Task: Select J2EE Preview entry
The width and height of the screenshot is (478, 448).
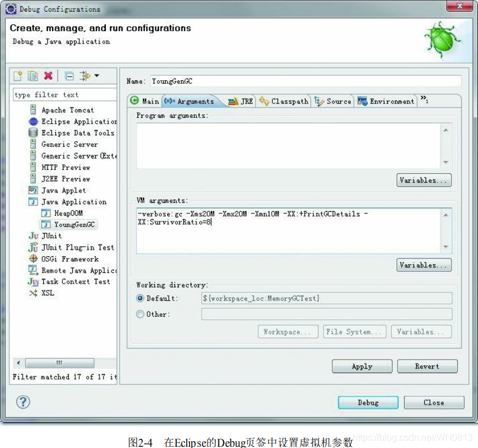Action: point(65,179)
